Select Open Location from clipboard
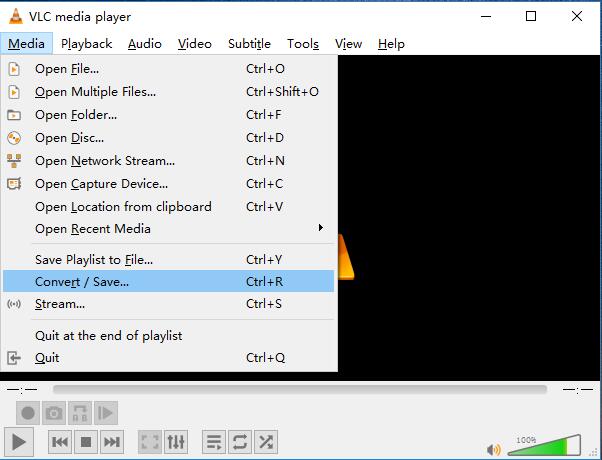 [169, 207]
